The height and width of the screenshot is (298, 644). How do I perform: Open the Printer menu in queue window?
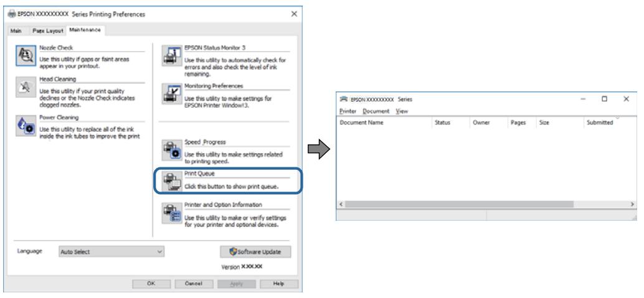(x=348, y=111)
